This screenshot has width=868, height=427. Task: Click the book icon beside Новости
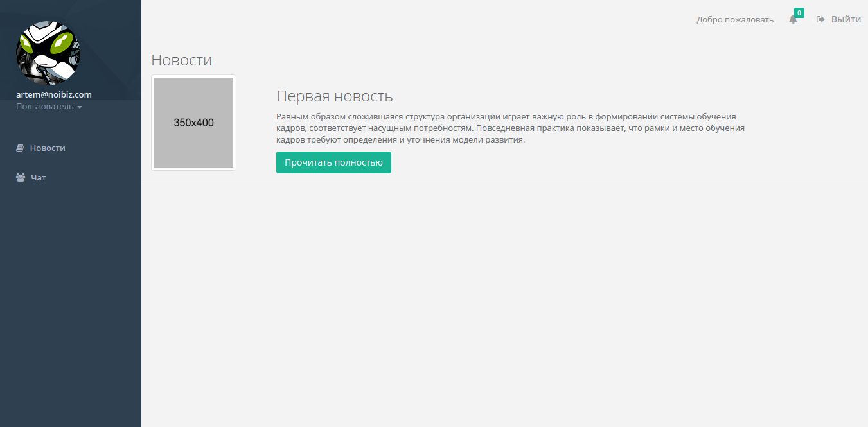click(x=20, y=148)
